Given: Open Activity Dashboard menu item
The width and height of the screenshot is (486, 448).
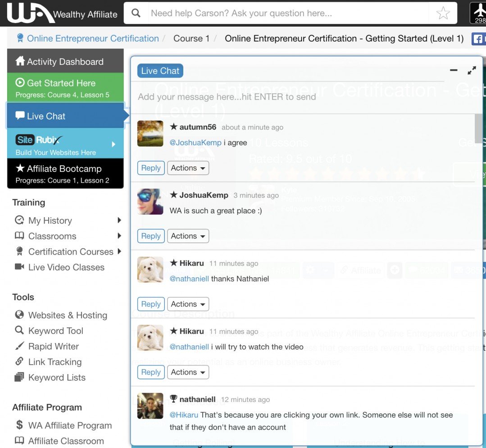Looking at the screenshot, I should [x=65, y=61].
